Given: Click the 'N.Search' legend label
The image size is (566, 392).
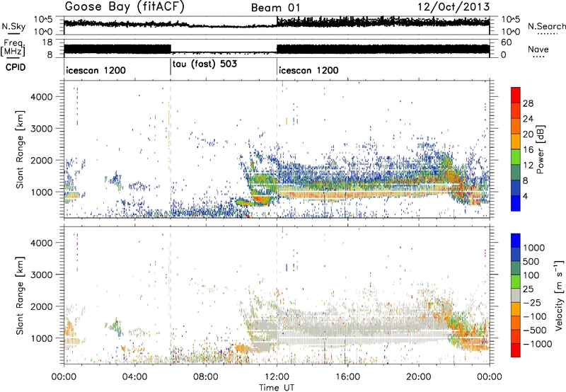Looking at the screenshot, I should click(x=547, y=26).
